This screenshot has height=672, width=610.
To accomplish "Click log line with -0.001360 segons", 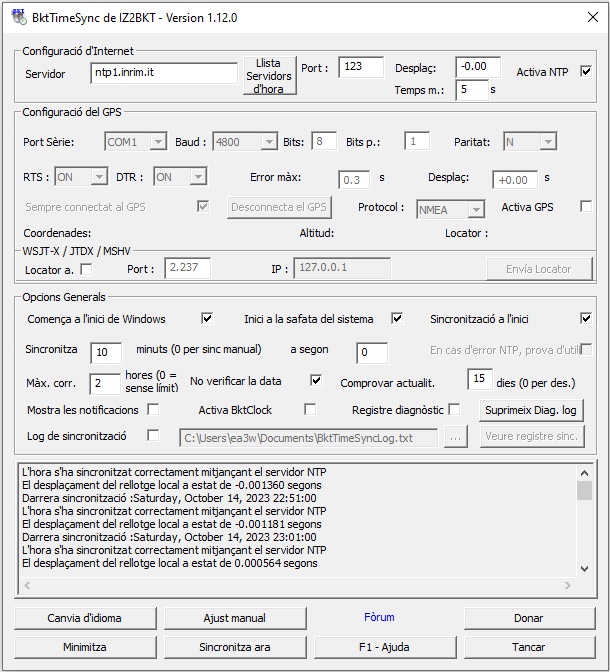I will [171, 485].
